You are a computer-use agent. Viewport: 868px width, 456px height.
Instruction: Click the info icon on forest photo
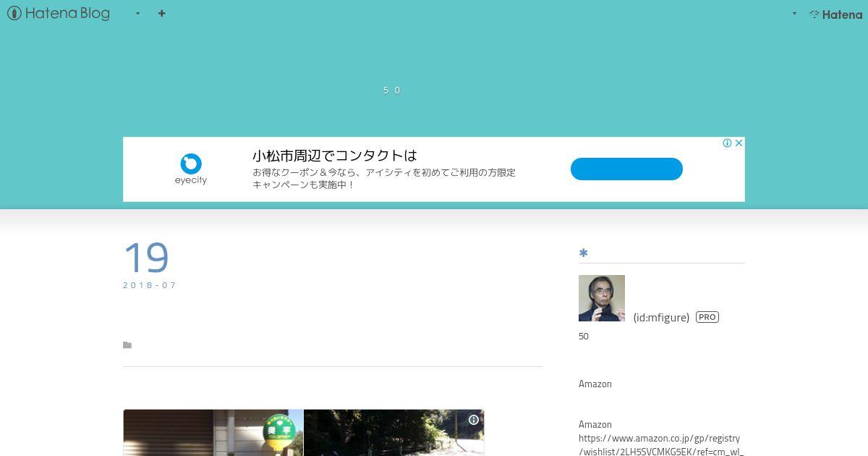coord(474,420)
